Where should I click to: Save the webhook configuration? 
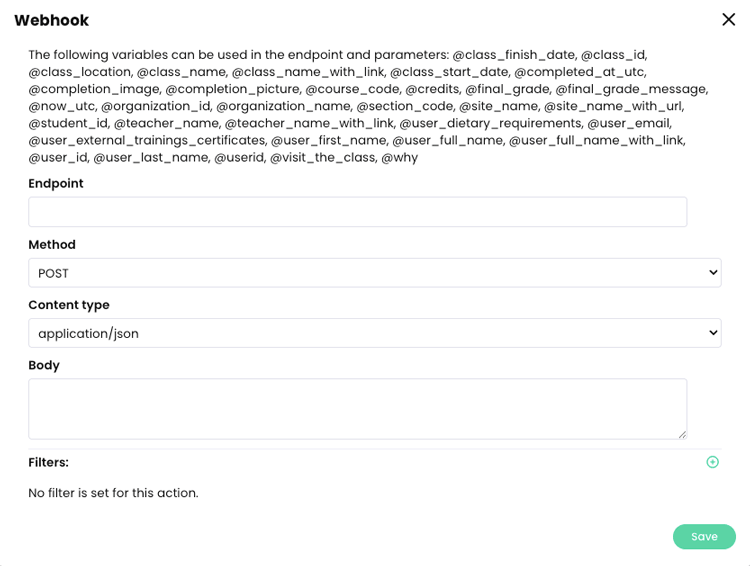(x=704, y=536)
